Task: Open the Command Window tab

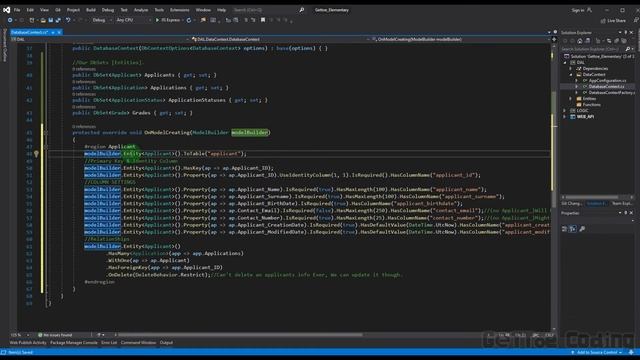Action: 138,343
